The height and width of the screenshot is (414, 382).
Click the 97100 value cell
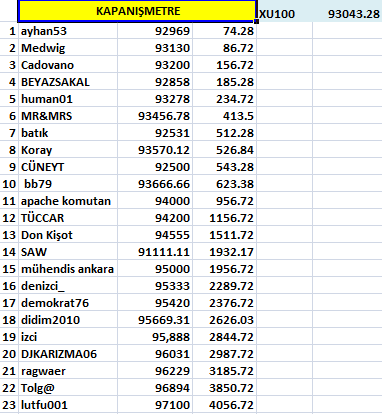point(155,405)
